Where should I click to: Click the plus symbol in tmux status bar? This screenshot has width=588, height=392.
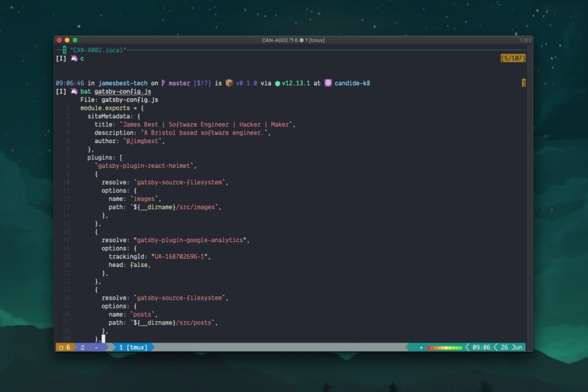pyautogui.click(x=421, y=347)
